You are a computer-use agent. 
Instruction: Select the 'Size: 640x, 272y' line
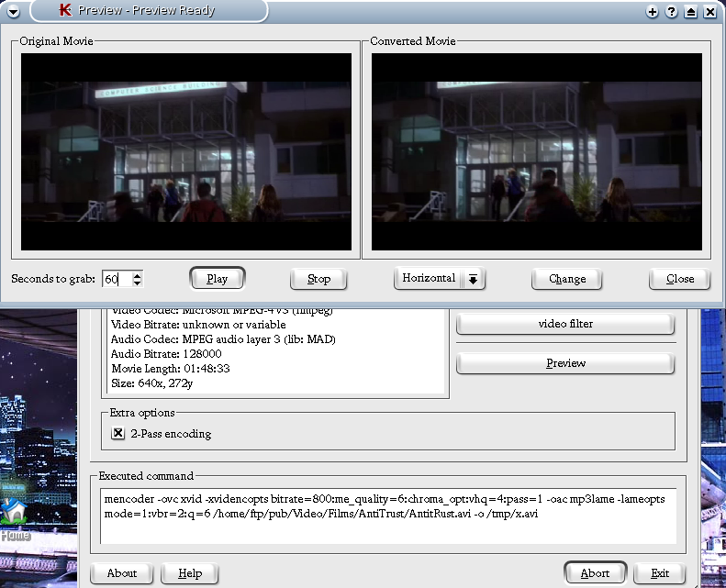(151, 383)
